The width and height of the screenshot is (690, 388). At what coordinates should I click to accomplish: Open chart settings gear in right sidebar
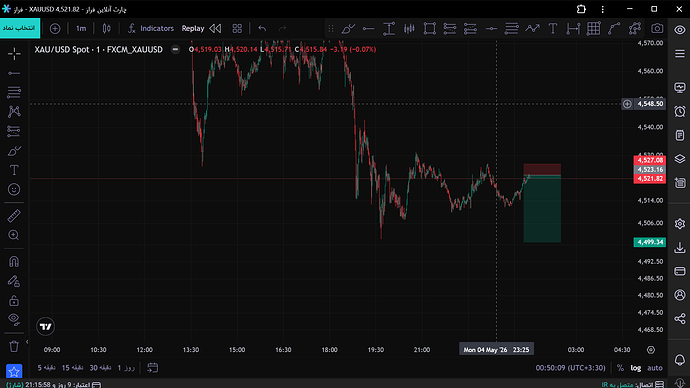679,224
